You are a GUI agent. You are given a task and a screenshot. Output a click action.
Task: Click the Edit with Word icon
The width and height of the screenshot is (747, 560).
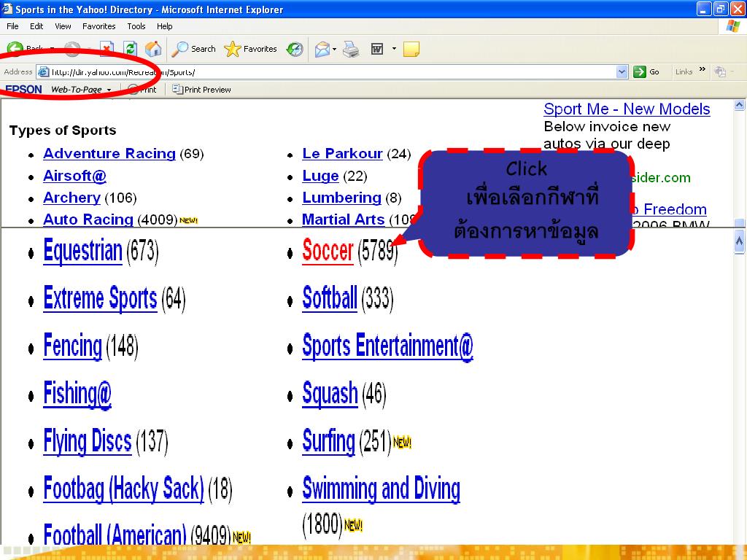(x=377, y=49)
